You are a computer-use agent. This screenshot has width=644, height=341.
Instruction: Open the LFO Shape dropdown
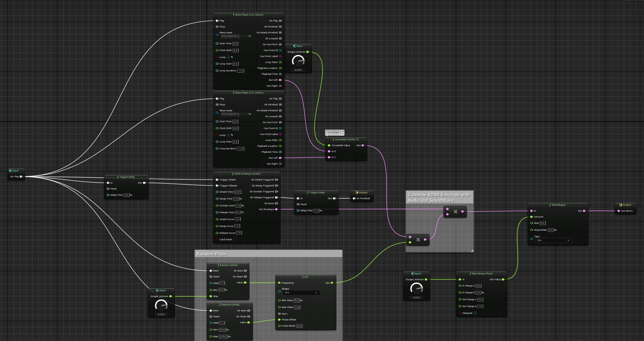(x=301, y=293)
